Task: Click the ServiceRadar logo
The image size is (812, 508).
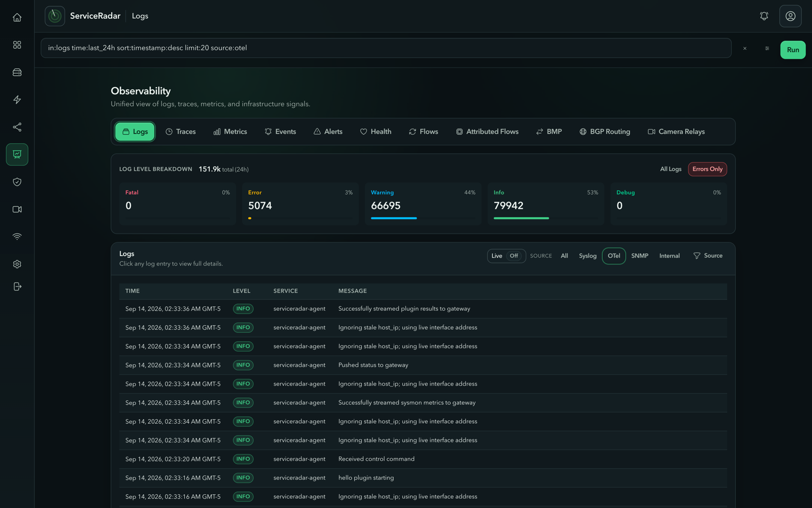Action: click(x=55, y=16)
